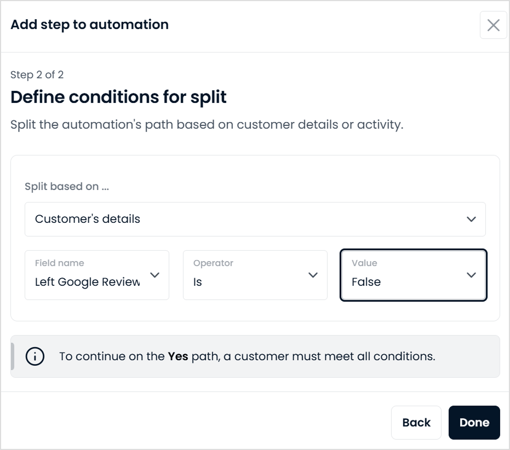Click the 'Add step to automation' dialog title
The image size is (510, 450).
[90, 25]
